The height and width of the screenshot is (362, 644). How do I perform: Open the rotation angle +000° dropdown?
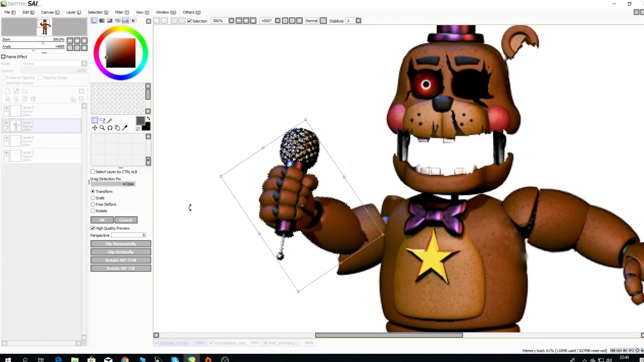coord(278,21)
